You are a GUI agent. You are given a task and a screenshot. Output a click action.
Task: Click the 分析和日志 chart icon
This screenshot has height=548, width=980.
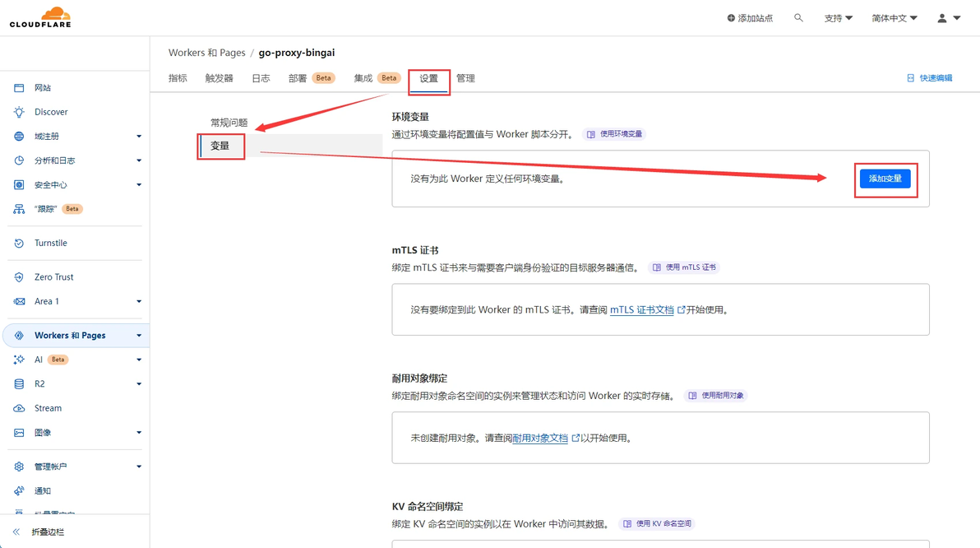pos(20,160)
